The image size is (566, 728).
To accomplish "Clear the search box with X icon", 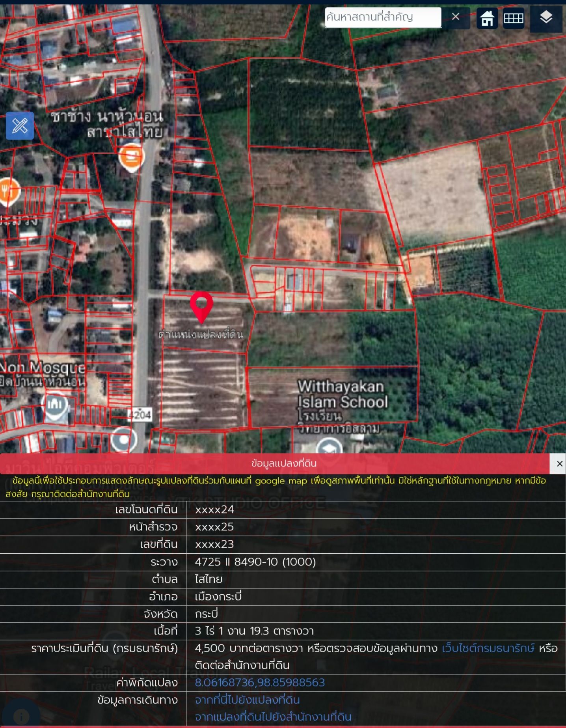I will click(x=456, y=17).
